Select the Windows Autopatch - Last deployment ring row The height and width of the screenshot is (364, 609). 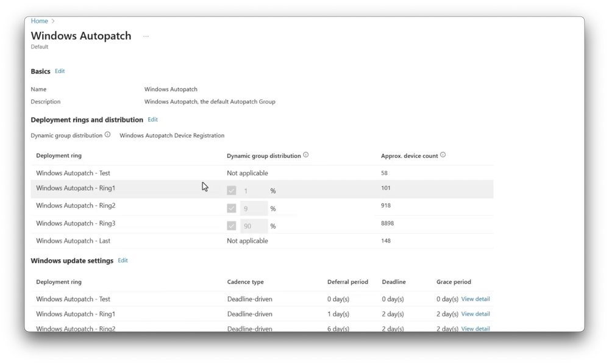[73, 241]
